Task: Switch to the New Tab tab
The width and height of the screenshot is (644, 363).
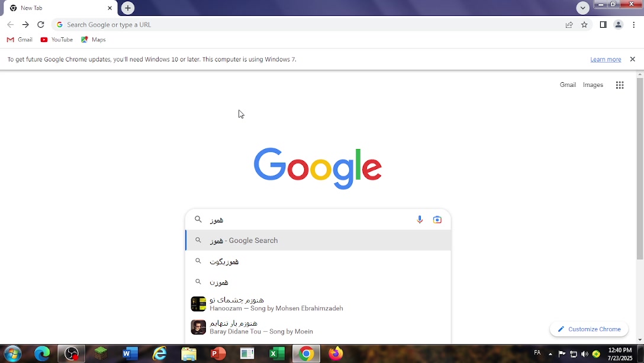Action: [60, 8]
